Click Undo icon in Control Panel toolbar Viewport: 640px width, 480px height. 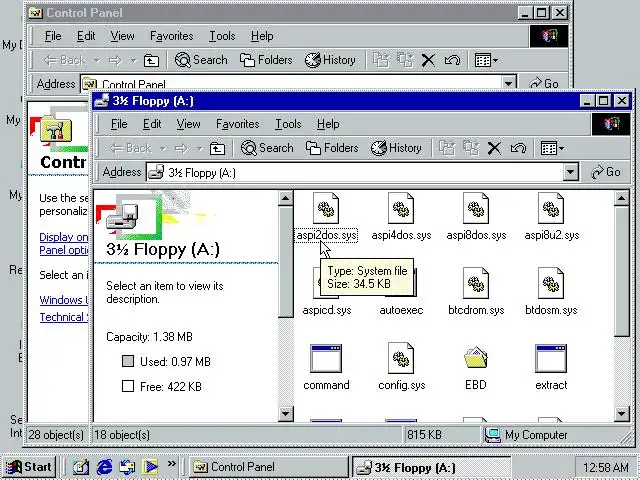452,60
